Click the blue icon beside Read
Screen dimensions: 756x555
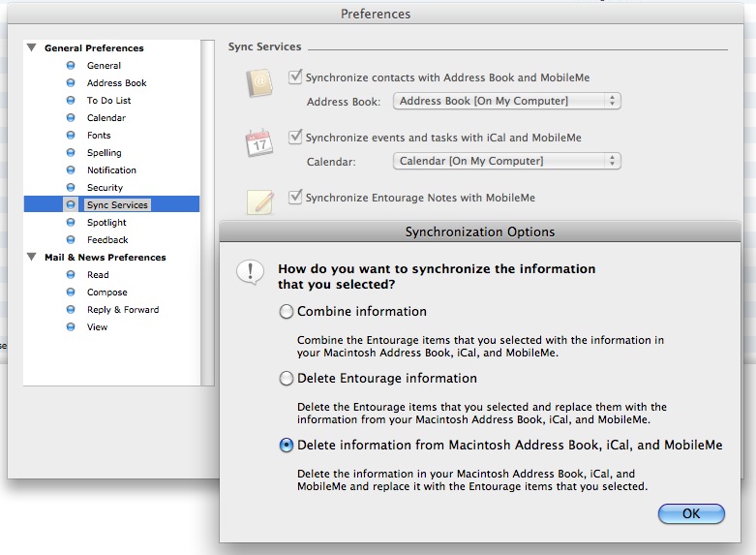tap(71, 274)
